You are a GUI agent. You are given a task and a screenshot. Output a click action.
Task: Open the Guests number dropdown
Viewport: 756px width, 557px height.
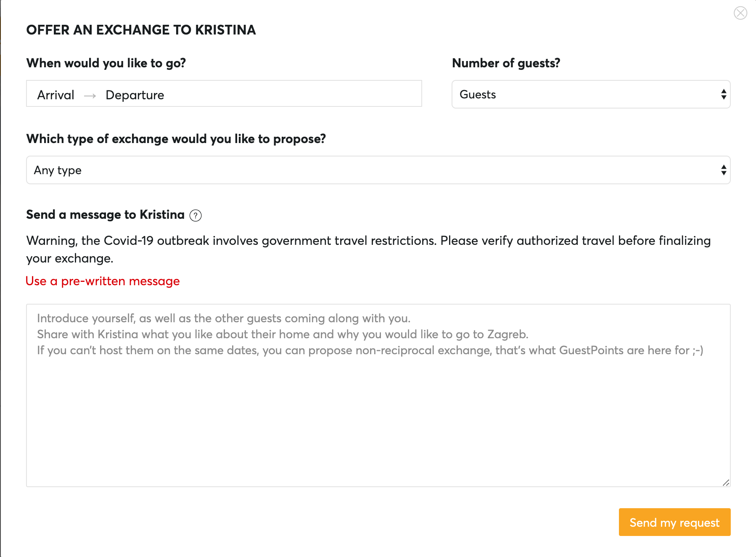[591, 94]
